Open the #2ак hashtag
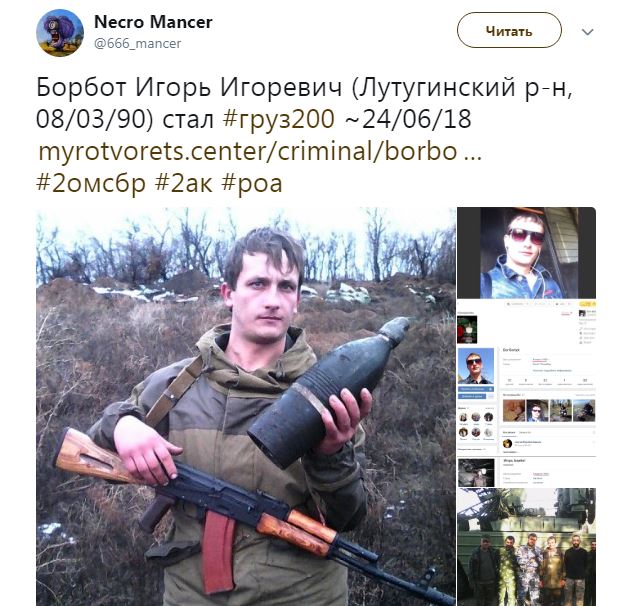This screenshot has height=606, width=632. (184, 183)
